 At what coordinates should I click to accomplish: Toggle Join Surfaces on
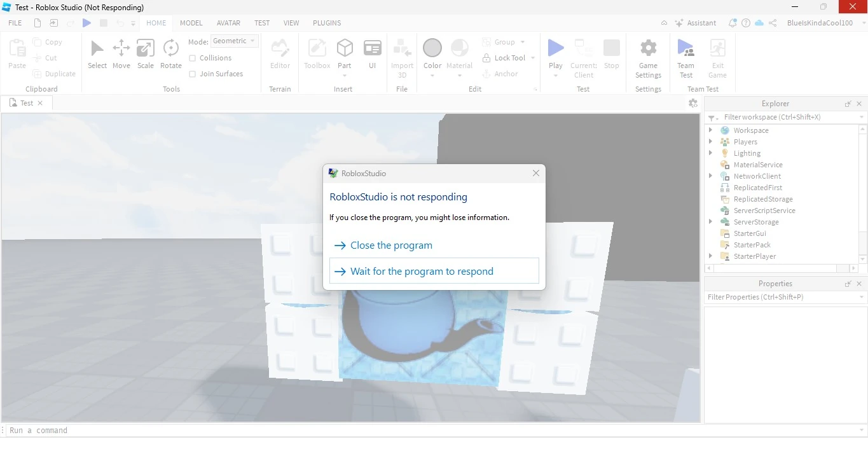pyautogui.click(x=193, y=74)
